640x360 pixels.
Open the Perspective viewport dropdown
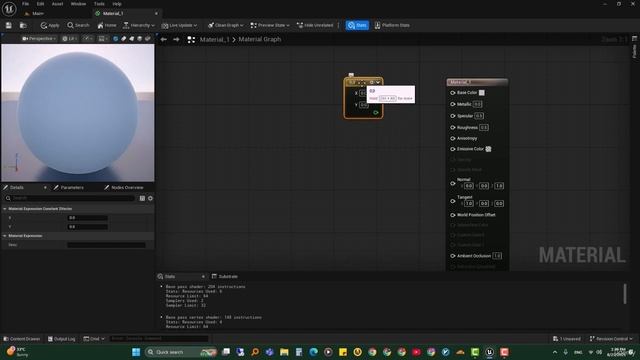(39, 39)
